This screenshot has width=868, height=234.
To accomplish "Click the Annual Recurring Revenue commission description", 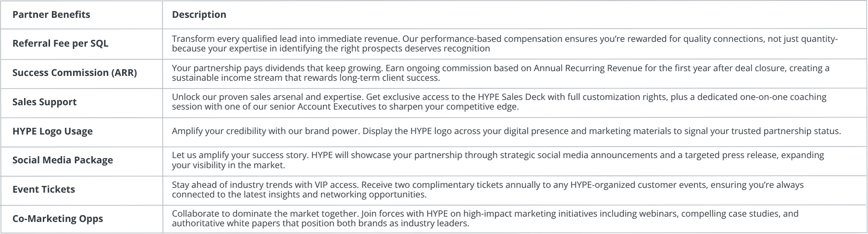I will [501, 73].
